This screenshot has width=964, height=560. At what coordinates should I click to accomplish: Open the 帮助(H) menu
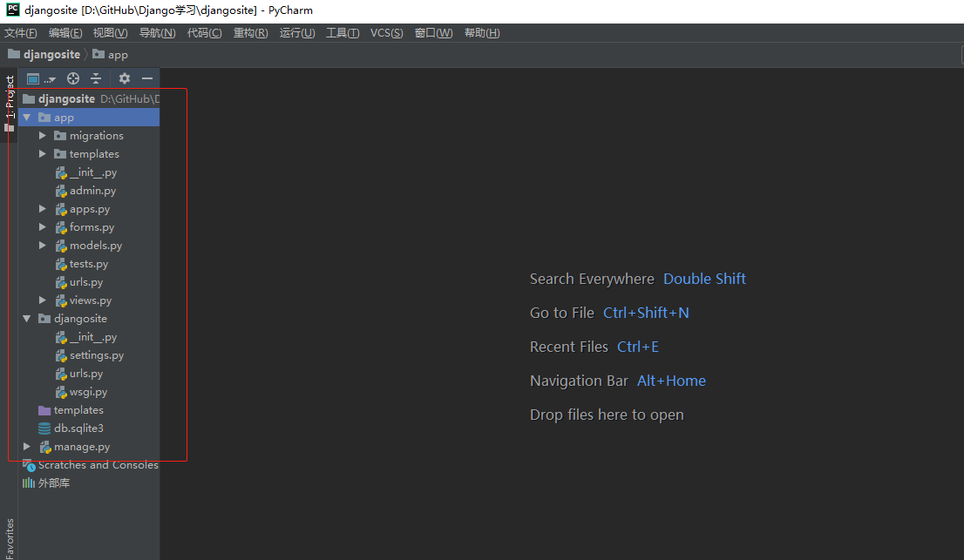tap(482, 33)
